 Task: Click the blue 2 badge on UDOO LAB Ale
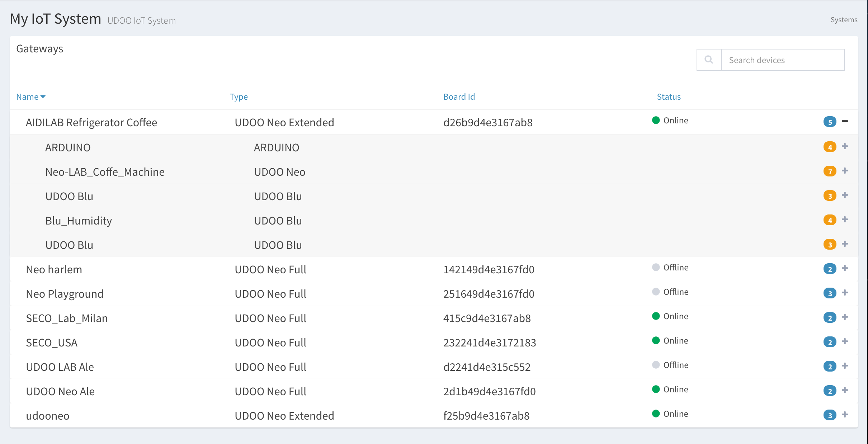point(830,367)
